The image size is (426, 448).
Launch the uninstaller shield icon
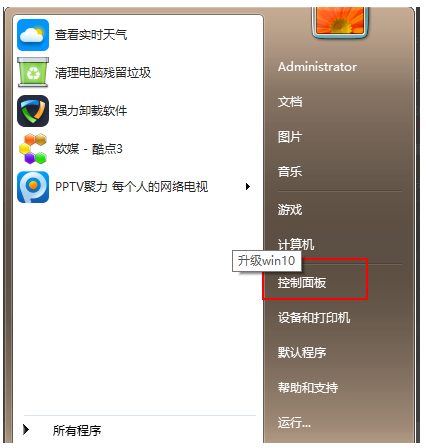(x=33, y=111)
